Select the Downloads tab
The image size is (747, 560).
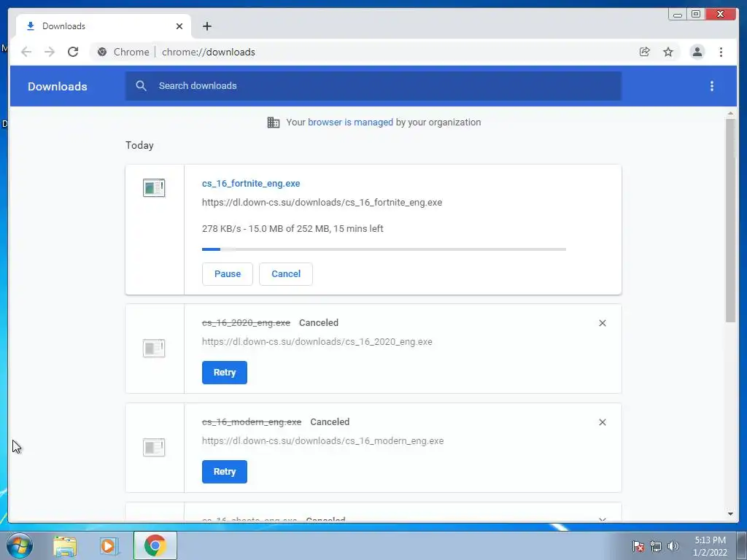coord(104,26)
